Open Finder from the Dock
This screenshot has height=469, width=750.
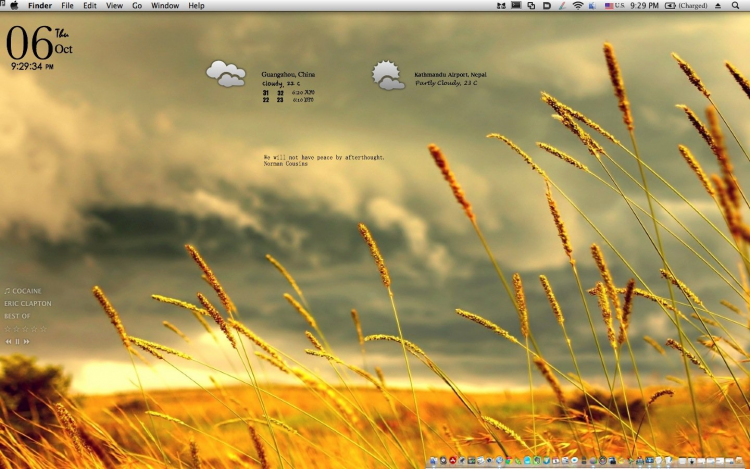(433, 461)
